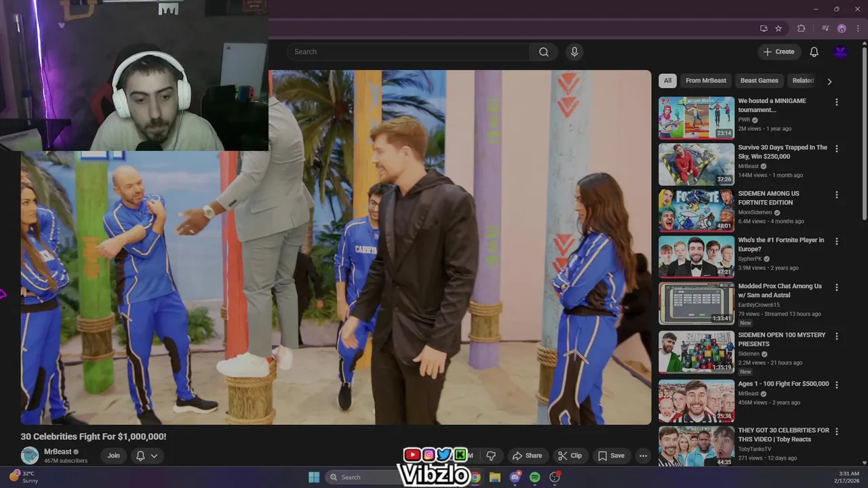
Task: Open YouTube notifications bell
Action: click(814, 52)
